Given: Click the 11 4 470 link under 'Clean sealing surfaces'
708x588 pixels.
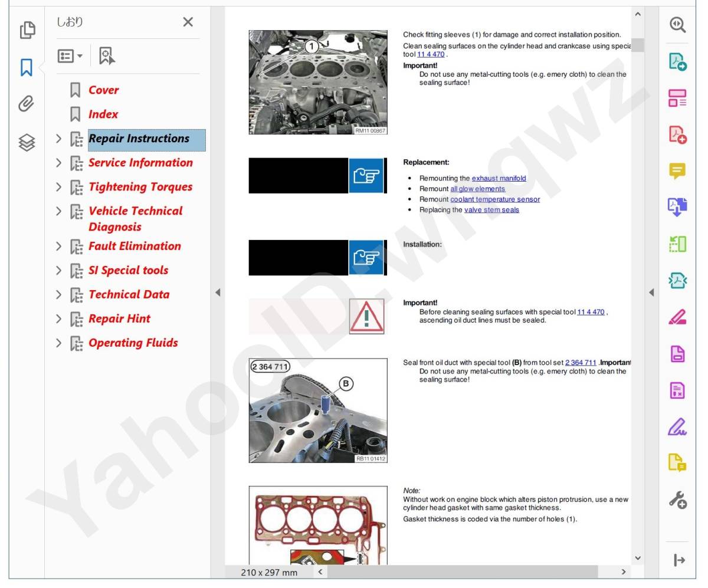Looking at the screenshot, I should click(431, 54).
